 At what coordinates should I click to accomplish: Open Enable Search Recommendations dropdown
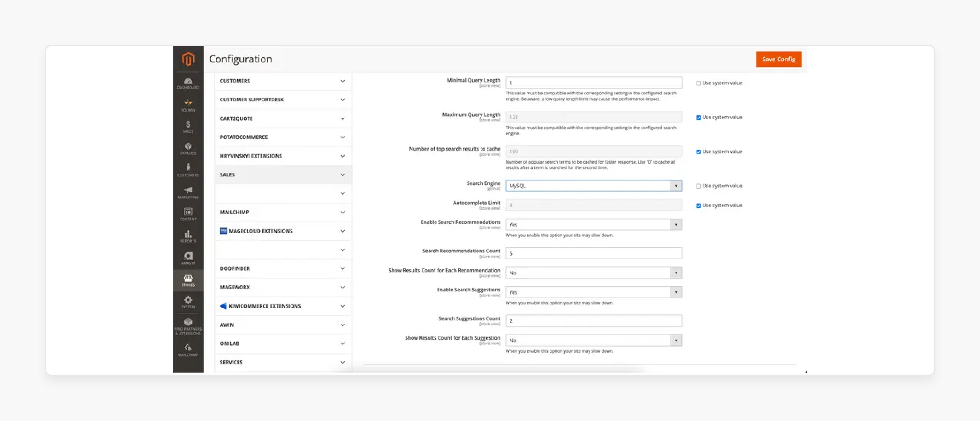click(x=594, y=225)
